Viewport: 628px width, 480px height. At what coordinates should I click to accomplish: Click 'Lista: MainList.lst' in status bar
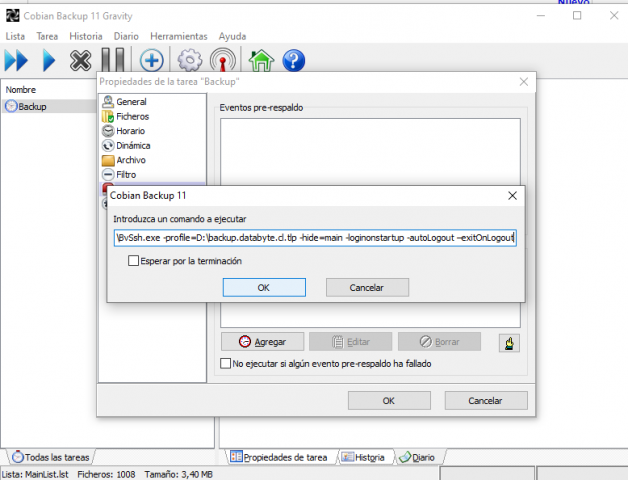pos(35,474)
